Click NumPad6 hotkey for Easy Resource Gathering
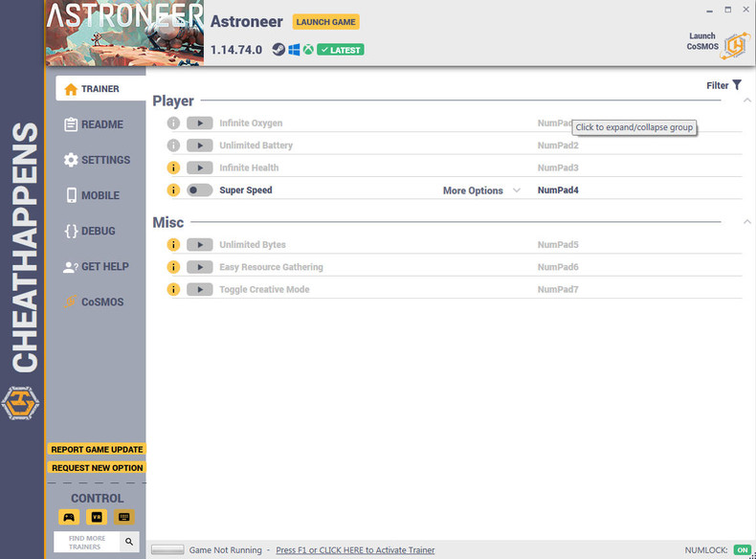 (x=558, y=267)
